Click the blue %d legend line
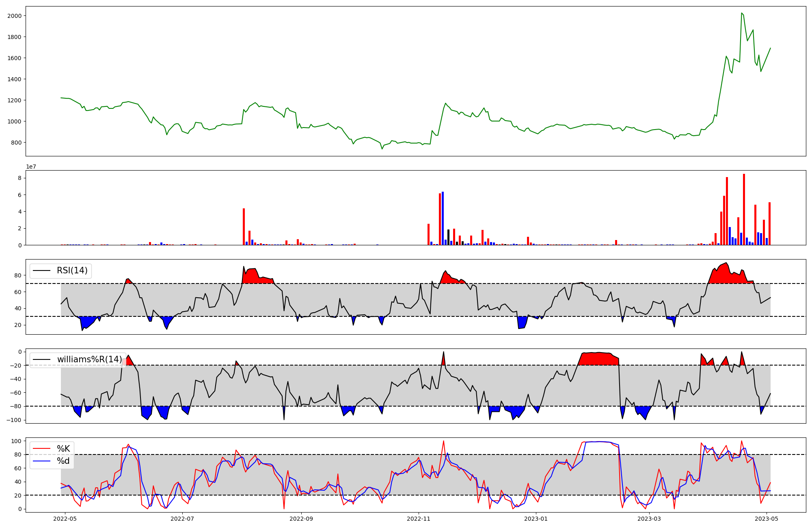 tap(41, 461)
